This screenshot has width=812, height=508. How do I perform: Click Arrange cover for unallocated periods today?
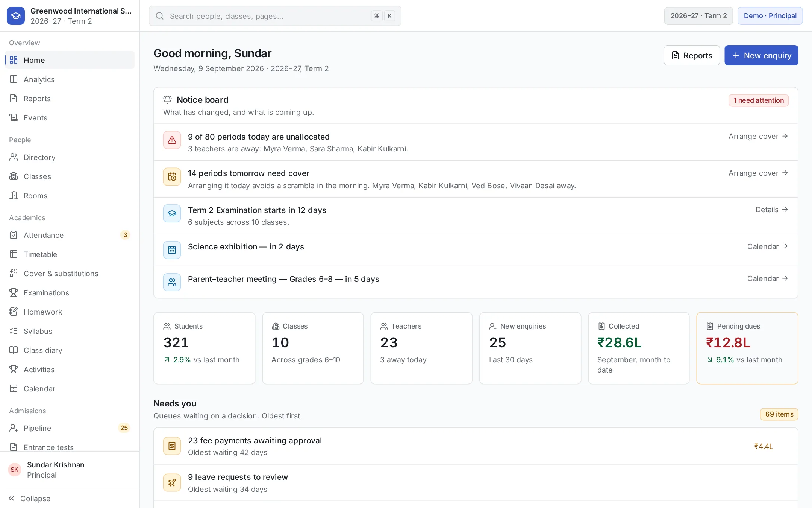[758, 136]
